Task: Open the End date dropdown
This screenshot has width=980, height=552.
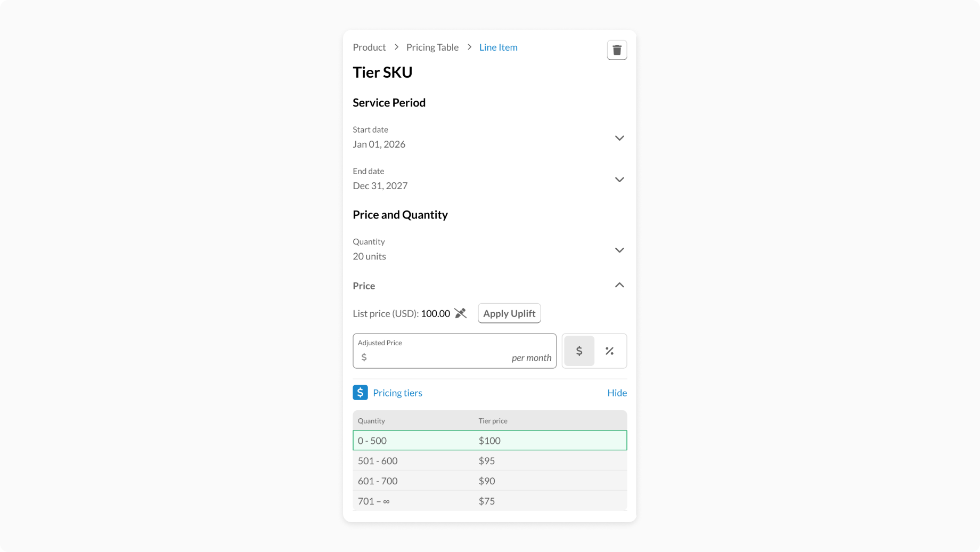Action: 619,180
